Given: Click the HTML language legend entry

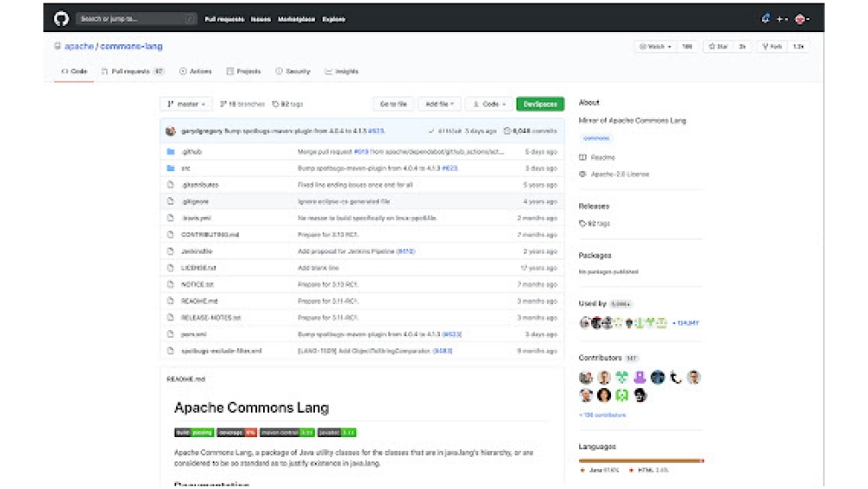Looking at the screenshot, I should tap(648, 470).
